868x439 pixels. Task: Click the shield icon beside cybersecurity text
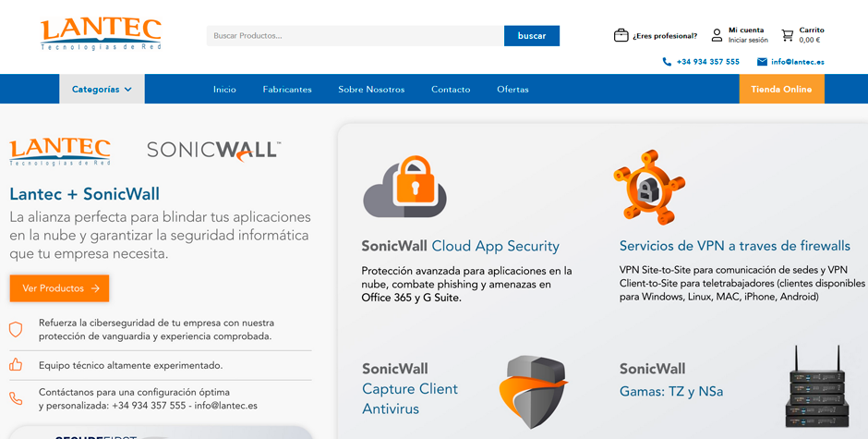tap(16, 329)
